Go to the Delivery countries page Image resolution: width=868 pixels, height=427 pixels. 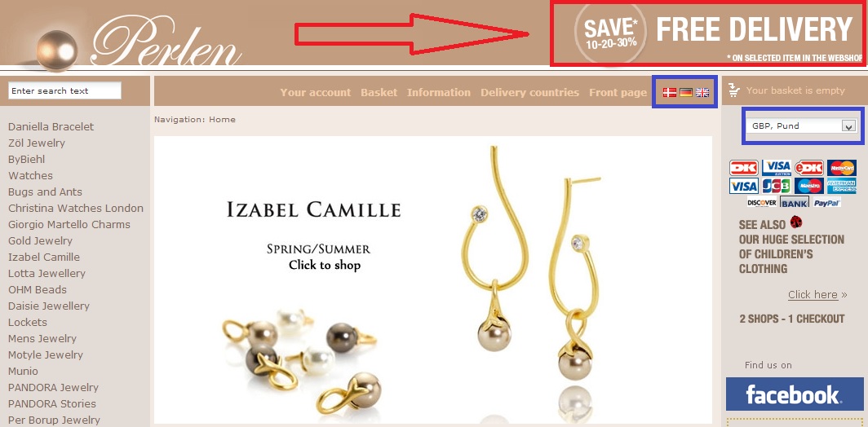pos(529,92)
